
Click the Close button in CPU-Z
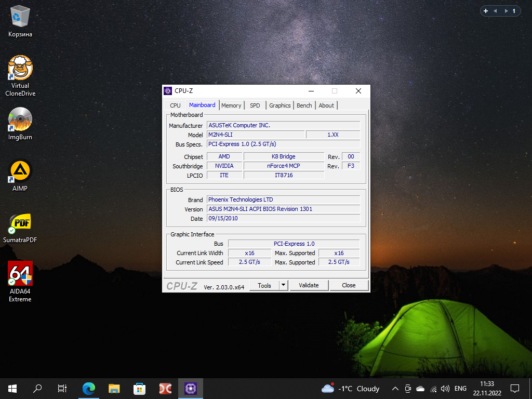(349, 285)
